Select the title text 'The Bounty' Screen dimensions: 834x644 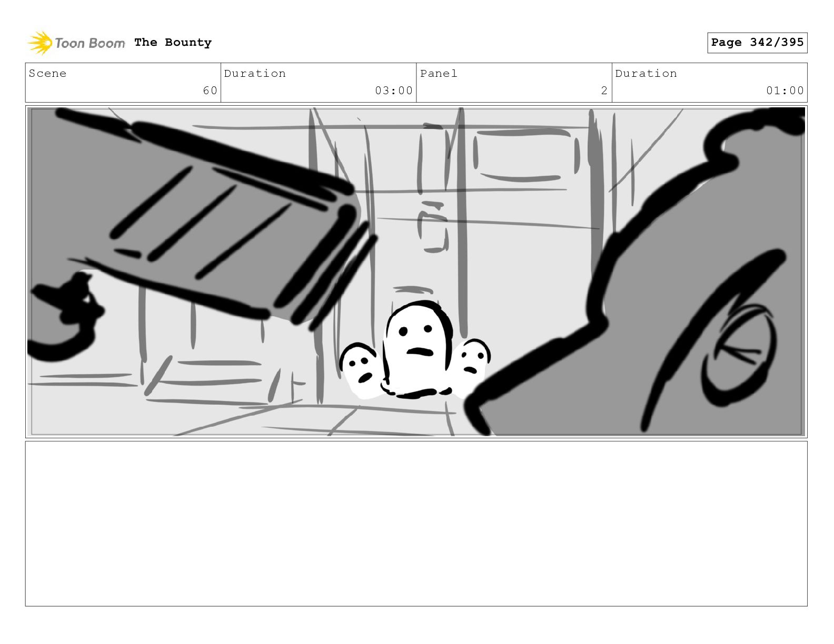click(x=173, y=43)
